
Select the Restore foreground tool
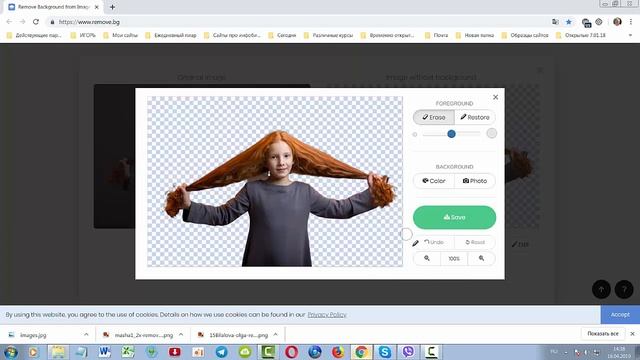point(475,117)
